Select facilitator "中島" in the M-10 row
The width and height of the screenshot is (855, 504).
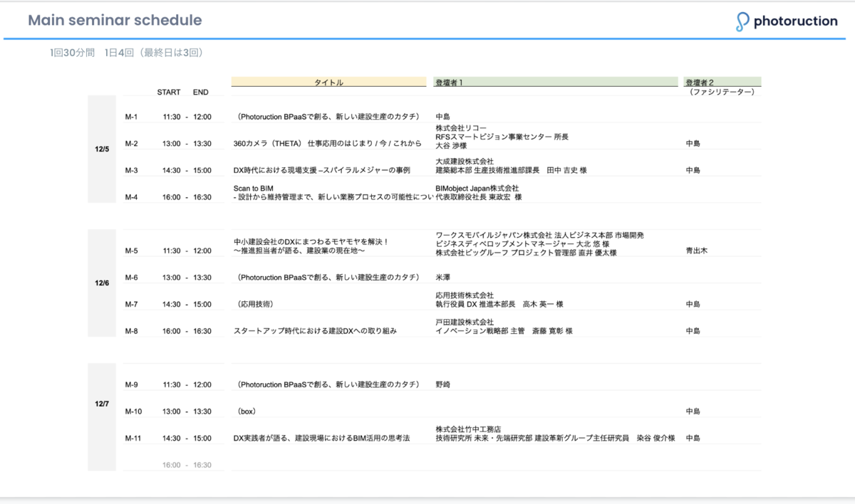pyautogui.click(x=693, y=411)
